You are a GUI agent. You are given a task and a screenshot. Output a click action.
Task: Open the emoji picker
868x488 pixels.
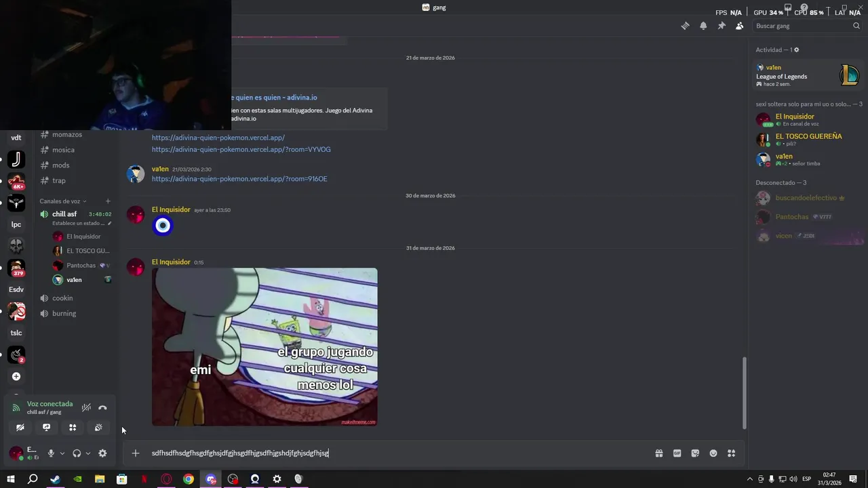713,453
